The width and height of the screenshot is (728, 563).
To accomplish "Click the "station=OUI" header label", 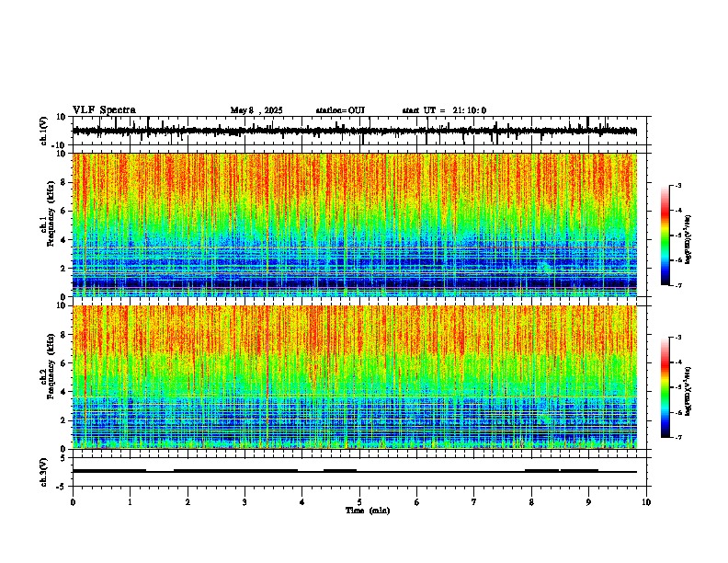I will pyautogui.click(x=340, y=110).
